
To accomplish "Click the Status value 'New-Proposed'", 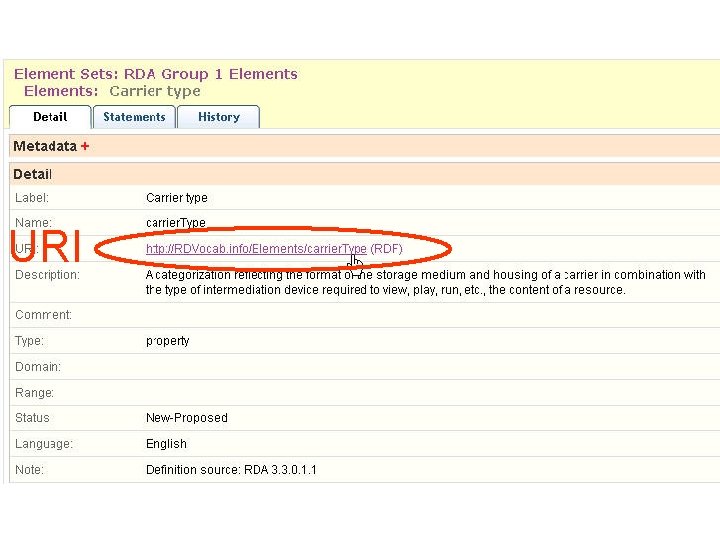I will tap(187, 418).
